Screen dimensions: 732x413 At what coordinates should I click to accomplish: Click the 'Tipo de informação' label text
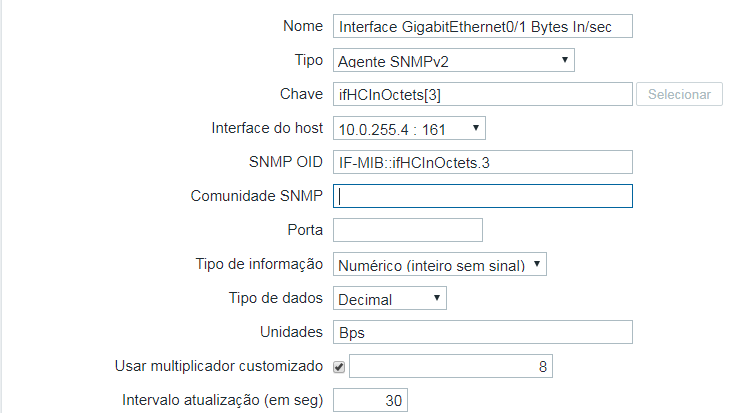point(258,264)
